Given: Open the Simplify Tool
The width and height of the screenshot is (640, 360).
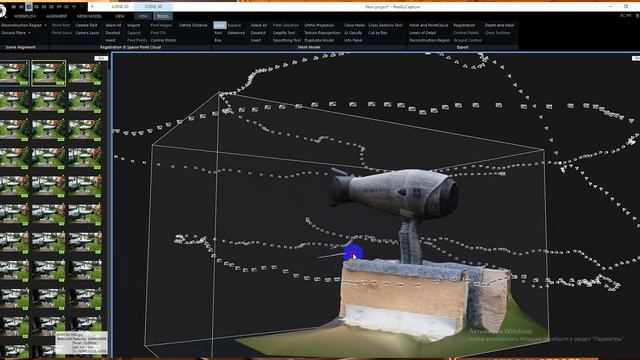Looking at the screenshot, I should point(284,33).
